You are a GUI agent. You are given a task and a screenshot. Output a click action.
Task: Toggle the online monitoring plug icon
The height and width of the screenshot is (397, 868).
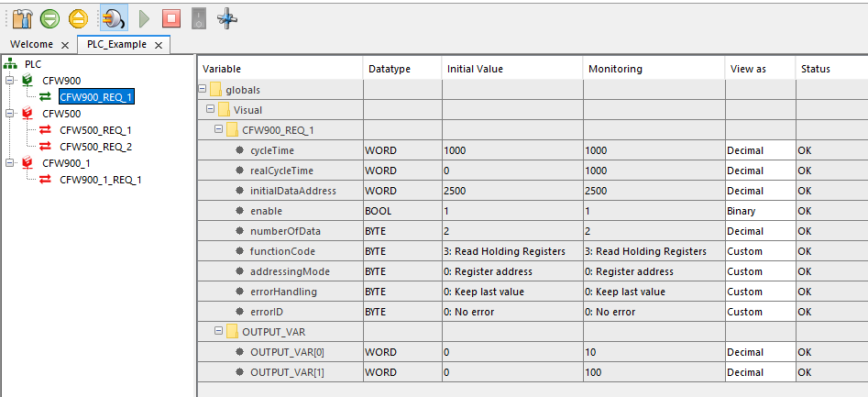point(112,17)
